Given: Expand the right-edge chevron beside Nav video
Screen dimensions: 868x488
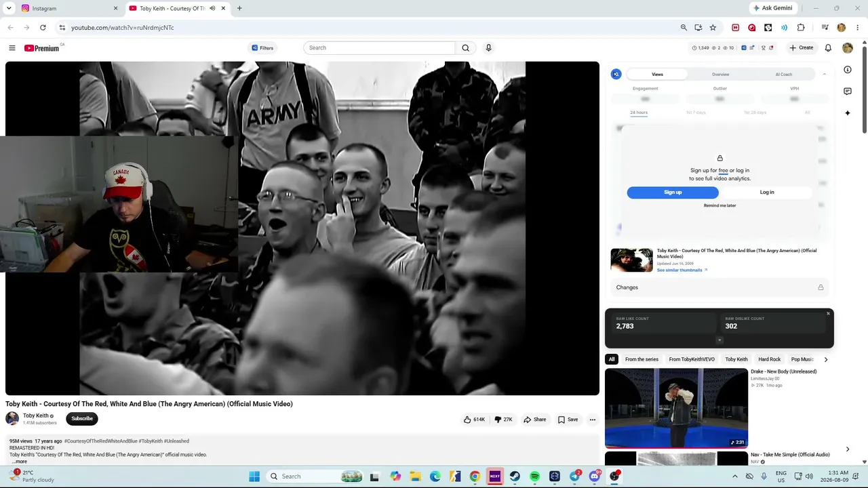Looking at the screenshot, I should click(x=848, y=449).
